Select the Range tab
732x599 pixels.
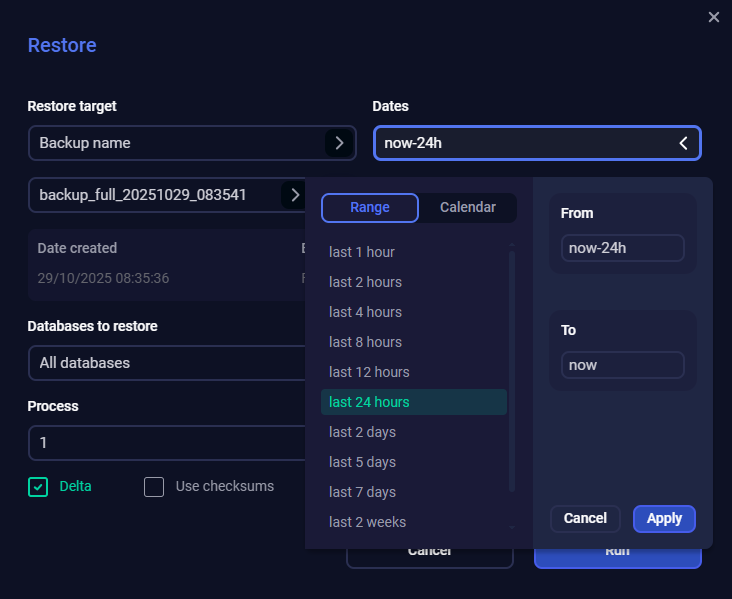[370, 208]
